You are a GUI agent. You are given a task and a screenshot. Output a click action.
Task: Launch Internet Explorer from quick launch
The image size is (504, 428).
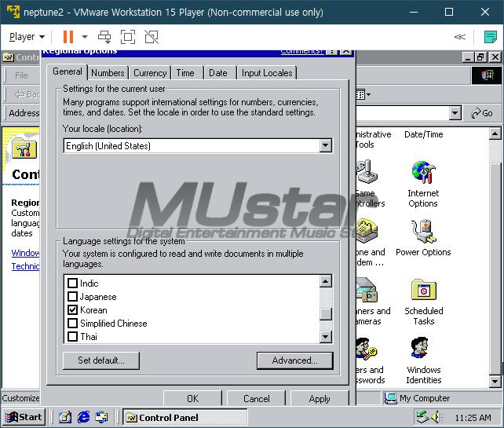click(83, 417)
